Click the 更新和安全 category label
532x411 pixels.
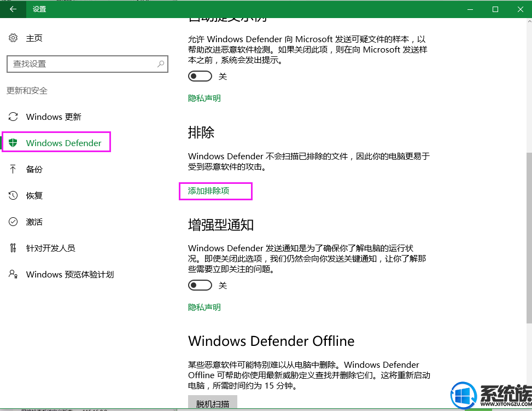27,91
